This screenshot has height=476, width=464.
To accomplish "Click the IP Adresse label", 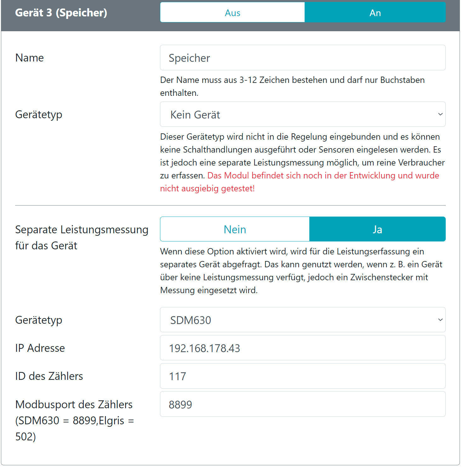I will 40,348.
